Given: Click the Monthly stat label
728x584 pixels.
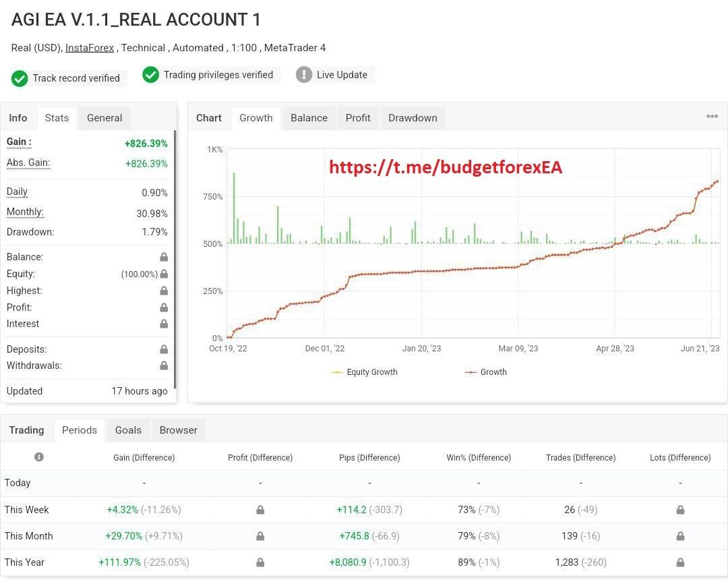Looking at the screenshot, I should [x=25, y=212].
